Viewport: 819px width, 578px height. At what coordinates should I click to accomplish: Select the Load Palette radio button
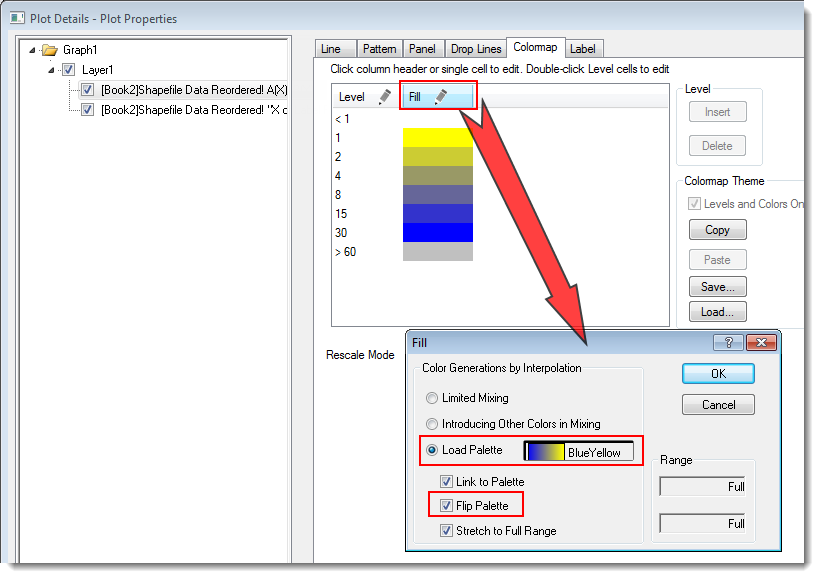(x=432, y=450)
